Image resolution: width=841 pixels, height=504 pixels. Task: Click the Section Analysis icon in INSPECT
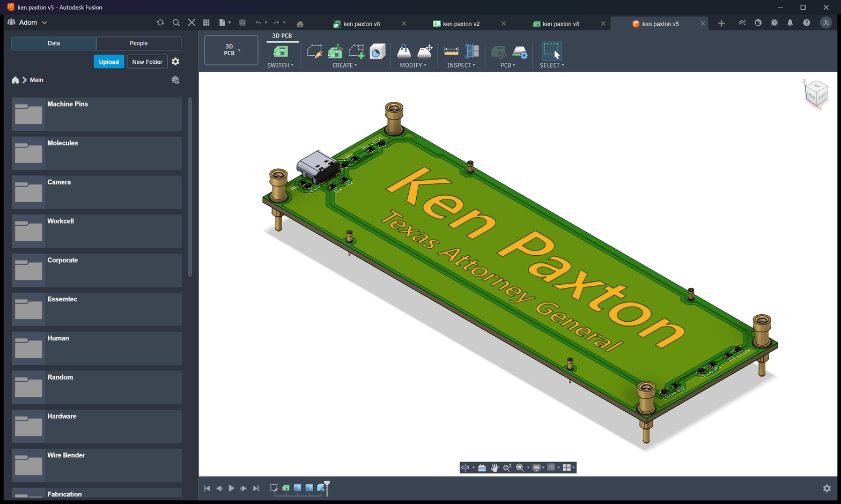click(x=472, y=51)
